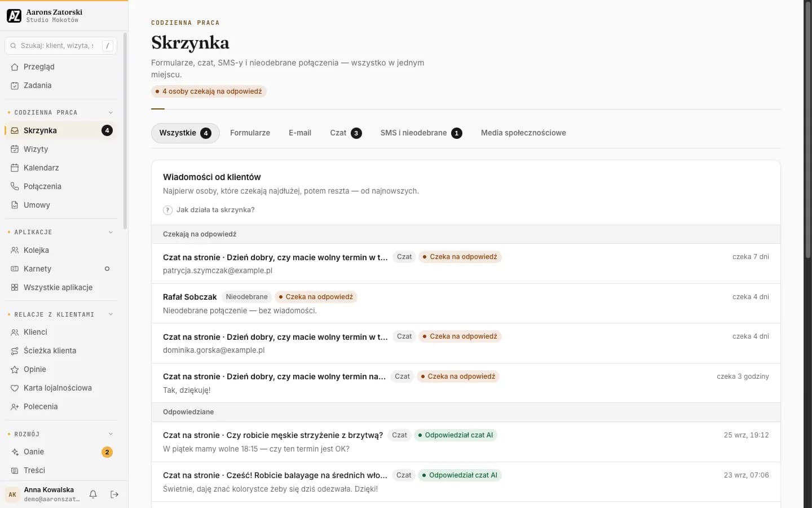Click 'czeka 3 godziny' wait time
The height and width of the screenshot is (508, 812).
[x=743, y=376]
